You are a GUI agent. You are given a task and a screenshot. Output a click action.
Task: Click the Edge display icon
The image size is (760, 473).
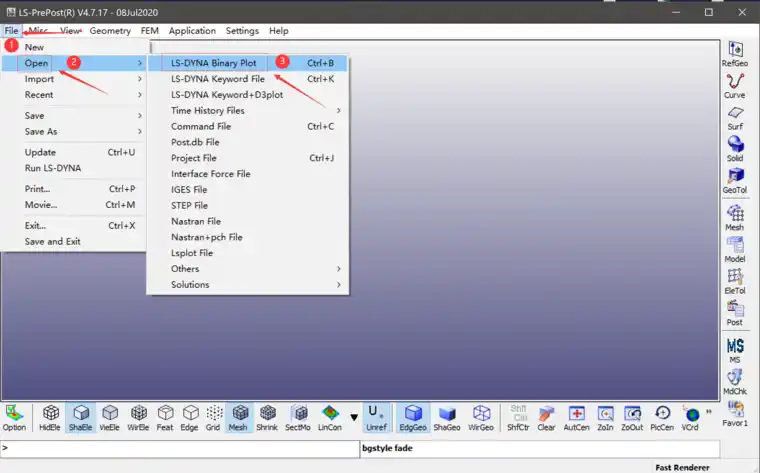(190, 418)
